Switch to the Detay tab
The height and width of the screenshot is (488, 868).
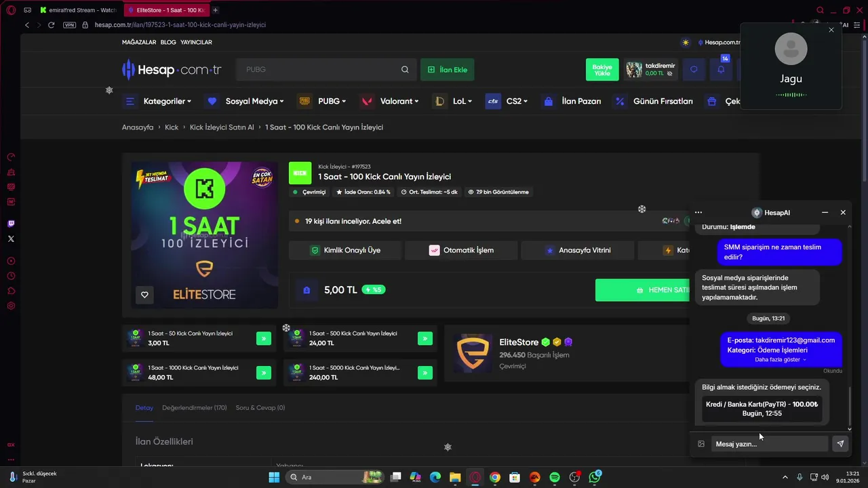pyautogui.click(x=144, y=408)
